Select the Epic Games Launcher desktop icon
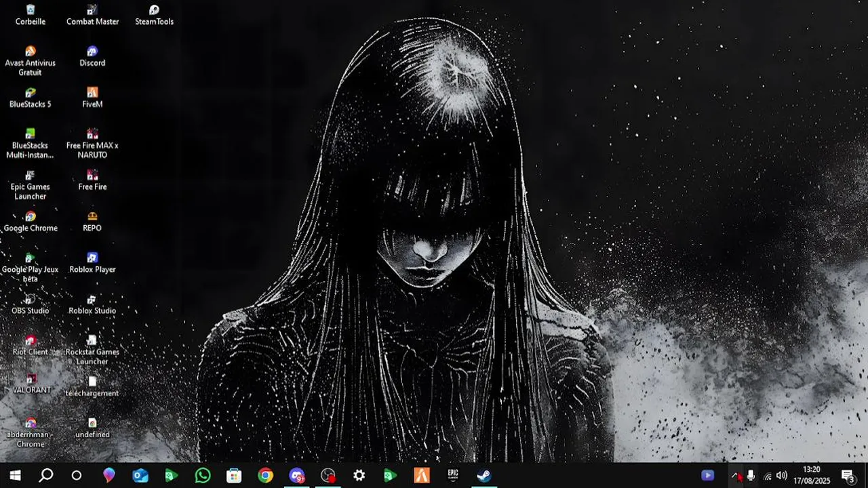868x488 pixels. click(x=31, y=185)
